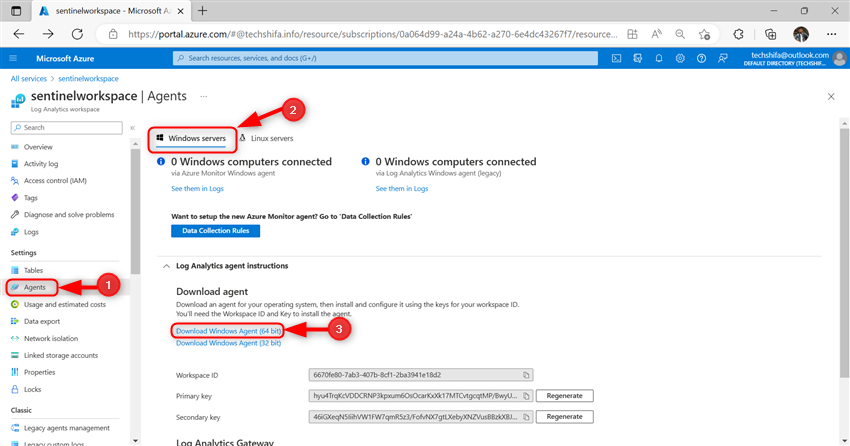Click the browser Back arrow

(19, 34)
